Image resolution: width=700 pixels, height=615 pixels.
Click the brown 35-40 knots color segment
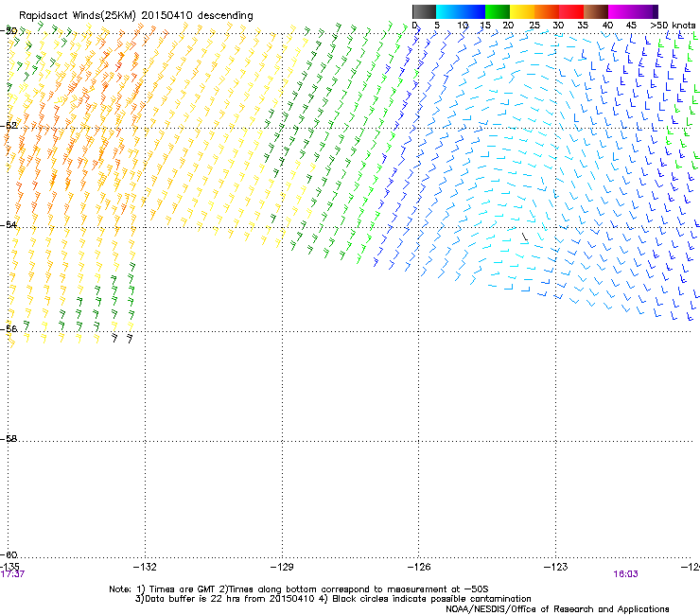(596, 11)
